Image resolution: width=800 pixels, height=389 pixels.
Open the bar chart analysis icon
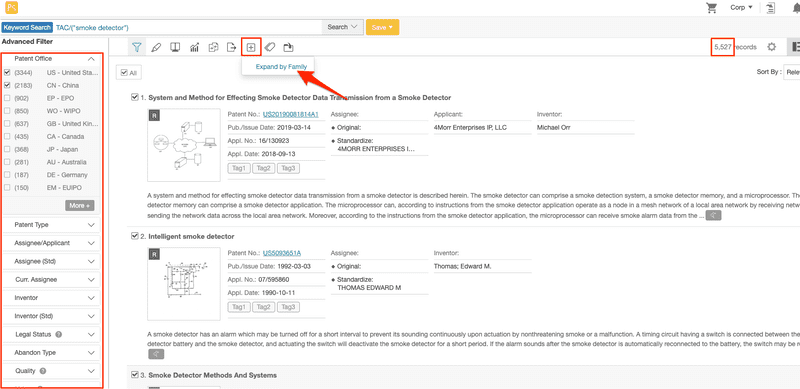(x=194, y=47)
